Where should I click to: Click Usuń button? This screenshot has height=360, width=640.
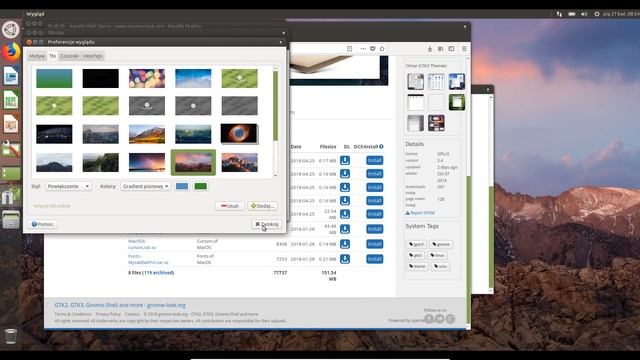(x=230, y=206)
